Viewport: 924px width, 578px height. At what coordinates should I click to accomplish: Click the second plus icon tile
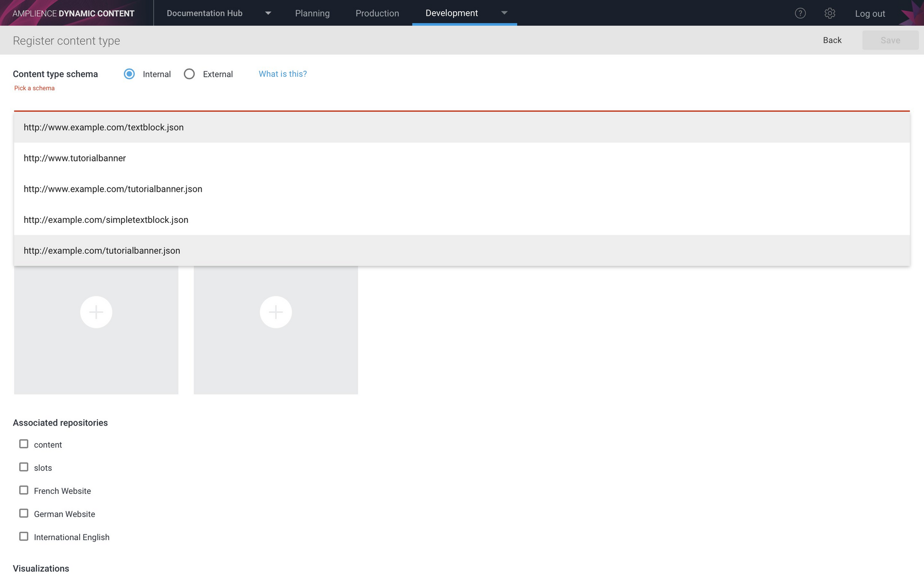(x=276, y=311)
